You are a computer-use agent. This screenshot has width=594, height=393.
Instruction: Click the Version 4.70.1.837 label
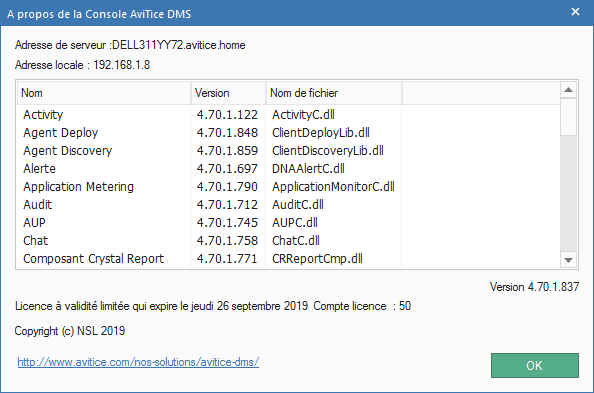click(534, 287)
